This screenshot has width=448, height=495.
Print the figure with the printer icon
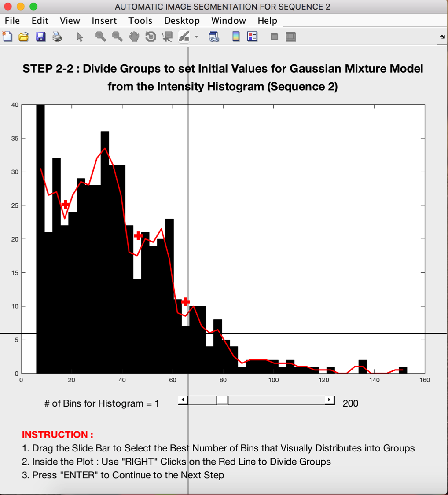point(57,37)
